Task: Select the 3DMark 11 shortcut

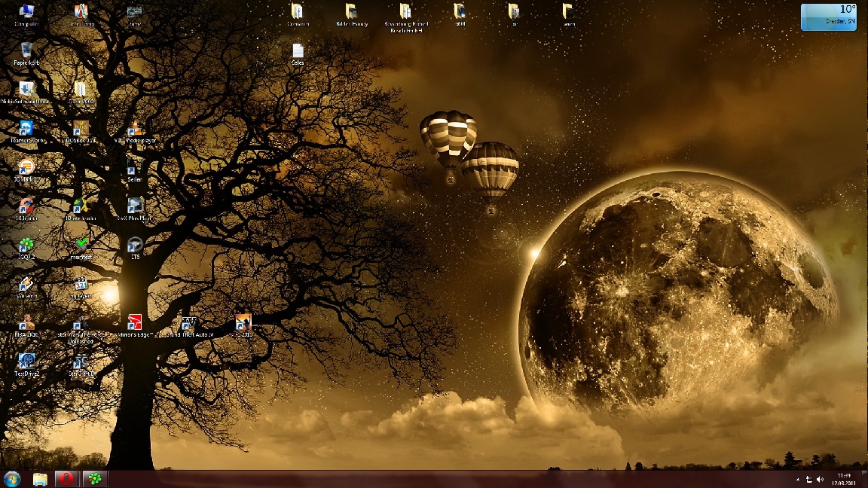Action: pos(26,167)
